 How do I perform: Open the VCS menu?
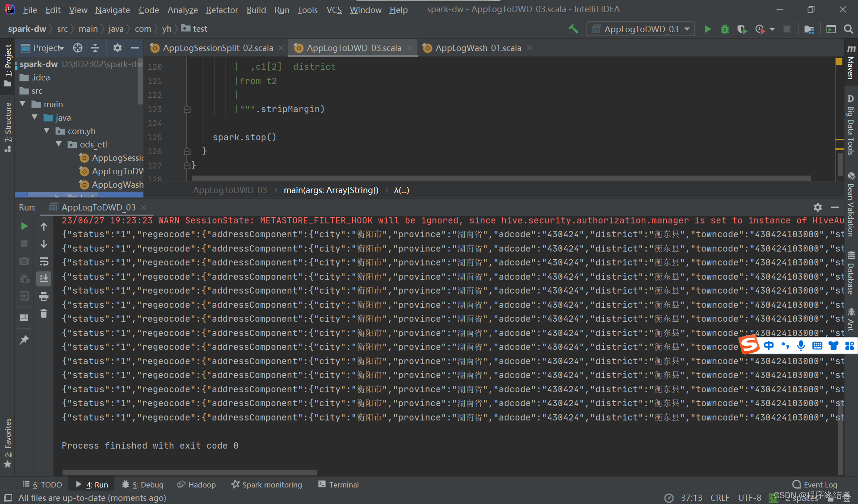334,10
